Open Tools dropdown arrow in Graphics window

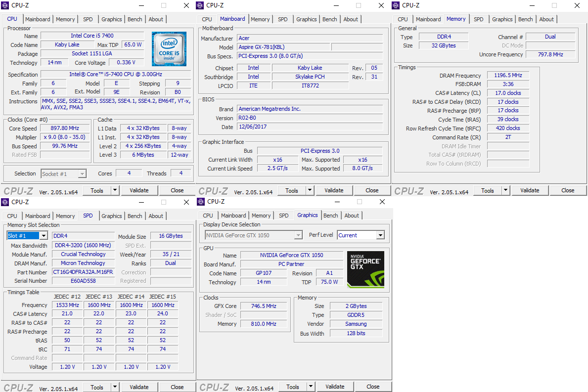click(x=311, y=387)
